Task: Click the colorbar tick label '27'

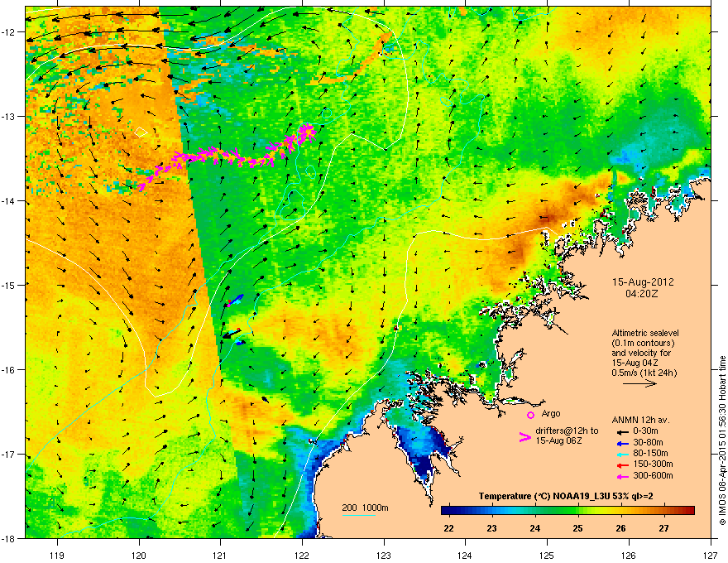Action: tap(664, 528)
